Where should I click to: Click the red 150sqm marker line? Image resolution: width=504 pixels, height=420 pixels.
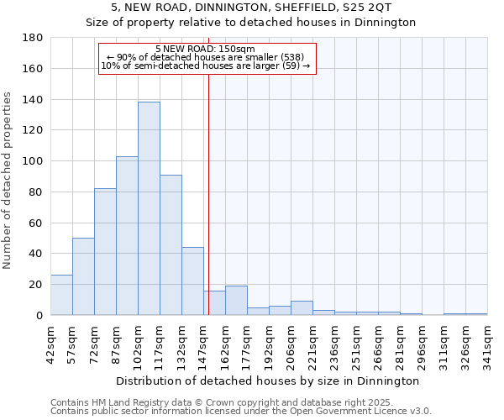tap(208, 193)
